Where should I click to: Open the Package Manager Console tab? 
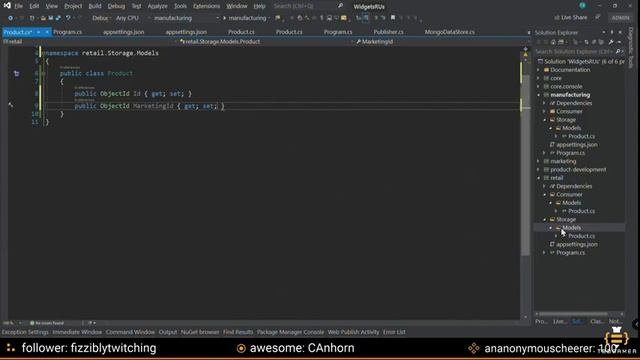pos(290,332)
